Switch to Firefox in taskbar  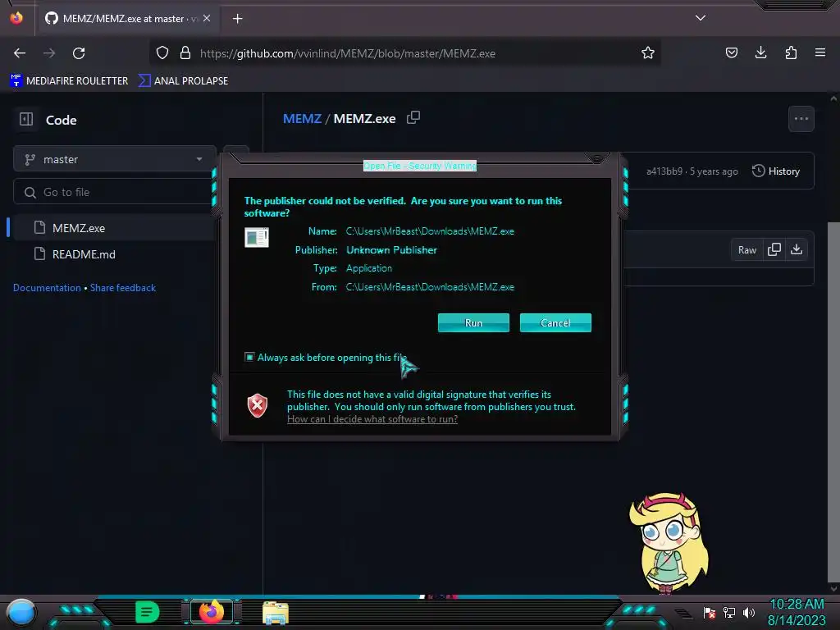212,612
